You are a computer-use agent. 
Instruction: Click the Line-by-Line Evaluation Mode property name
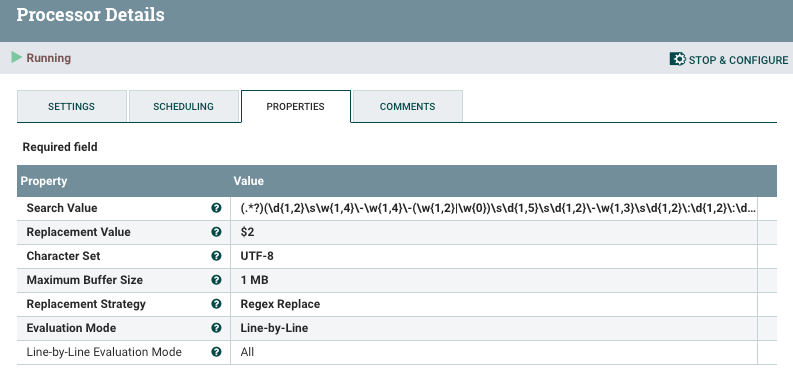click(x=104, y=352)
